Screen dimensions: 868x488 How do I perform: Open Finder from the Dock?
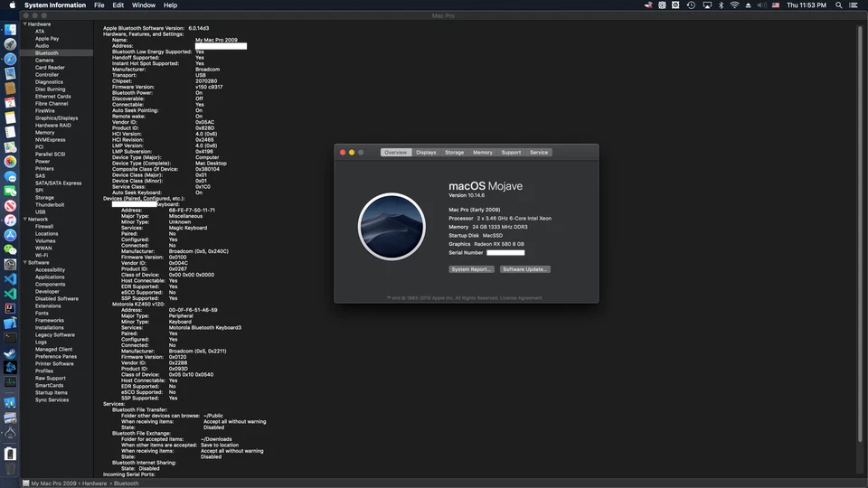pyautogui.click(x=10, y=29)
